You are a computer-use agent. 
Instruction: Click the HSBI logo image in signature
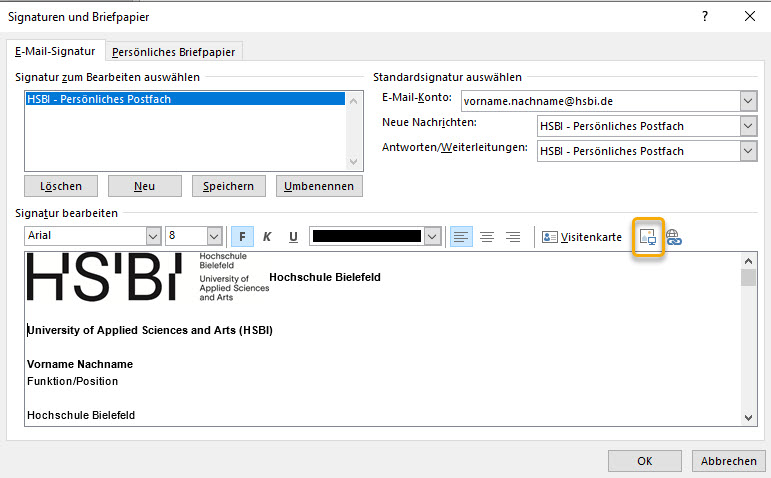tap(148, 277)
